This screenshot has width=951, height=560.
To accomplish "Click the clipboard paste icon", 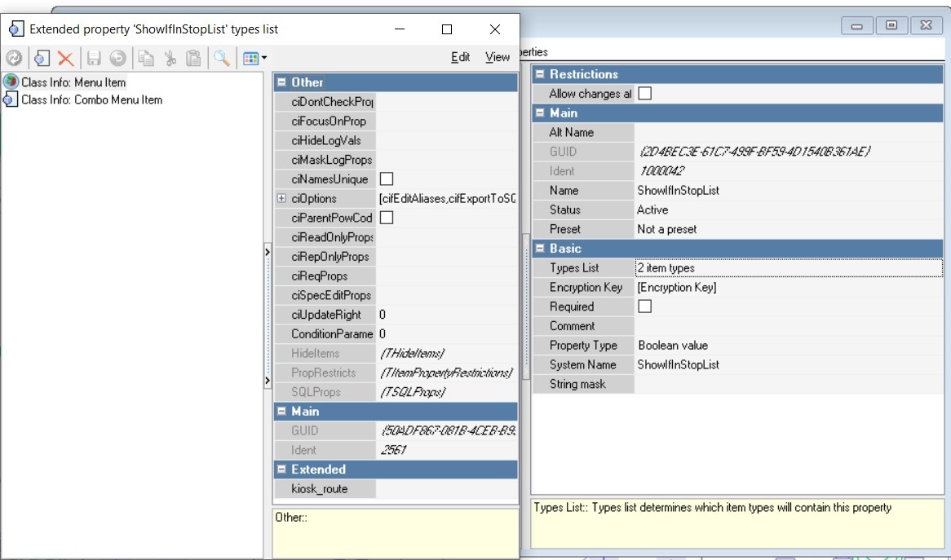I will tap(193, 58).
